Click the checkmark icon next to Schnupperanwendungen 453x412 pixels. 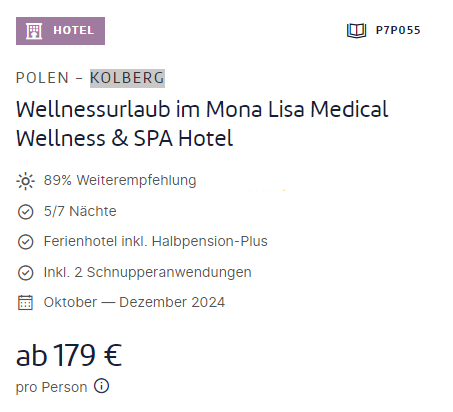point(25,273)
